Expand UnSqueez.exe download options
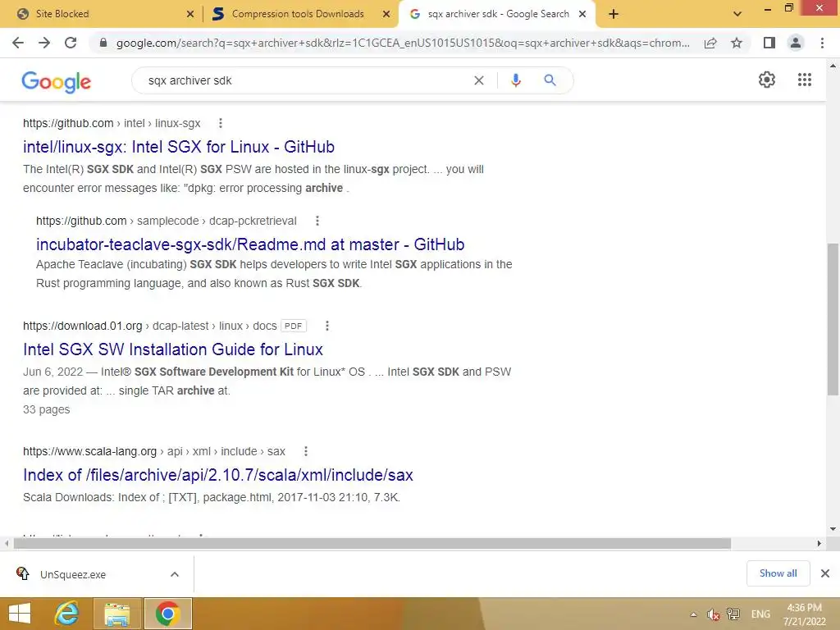The image size is (840, 630). 174,574
